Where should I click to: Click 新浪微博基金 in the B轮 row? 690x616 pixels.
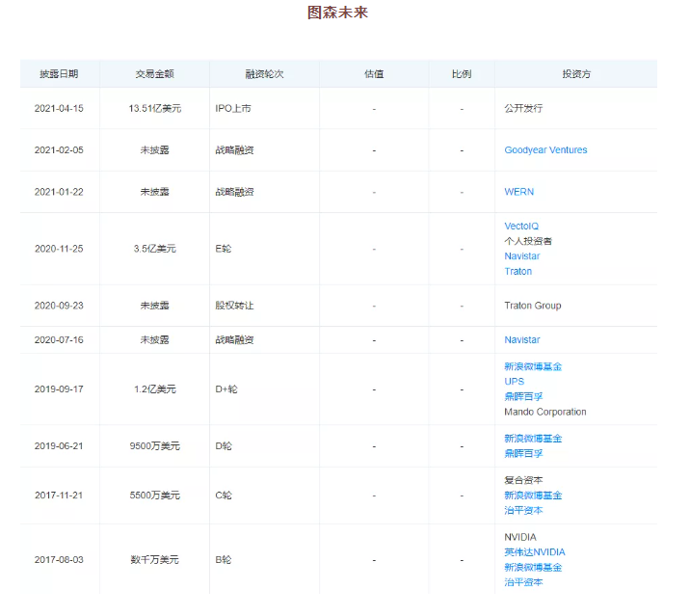533,567
